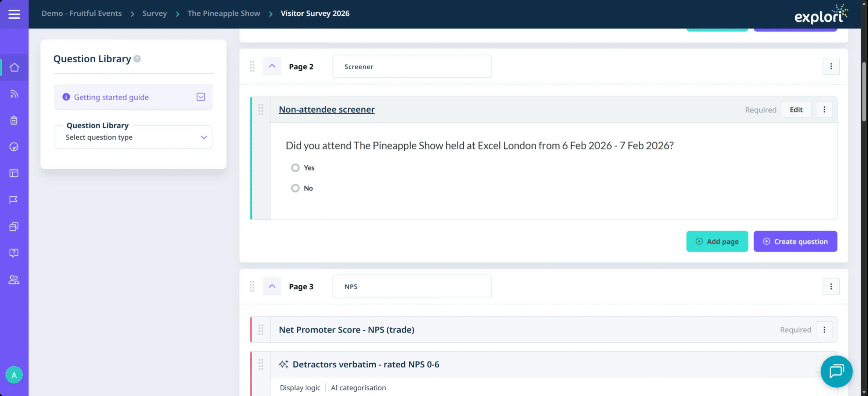Click the Page 2 Screener name field
The height and width of the screenshot is (396, 868).
pyautogui.click(x=412, y=66)
